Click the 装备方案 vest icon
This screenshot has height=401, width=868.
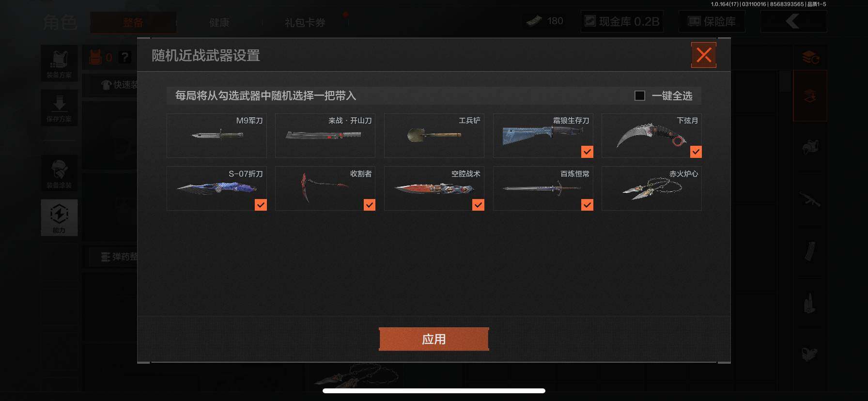(59, 63)
